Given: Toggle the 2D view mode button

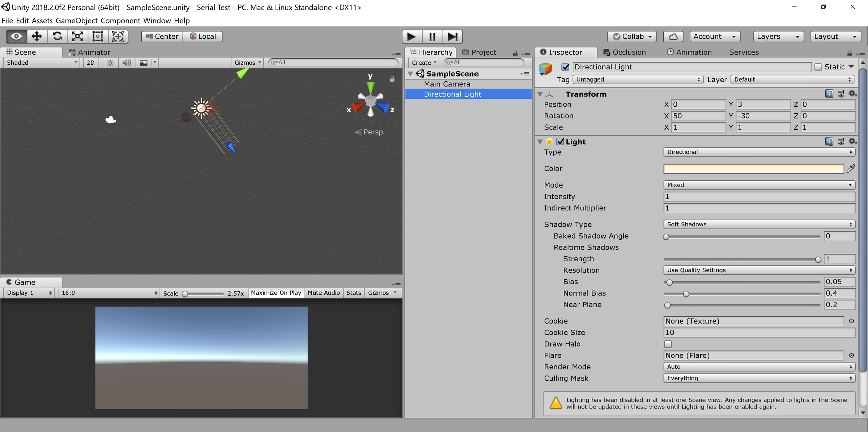Looking at the screenshot, I should (x=90, y=62).
